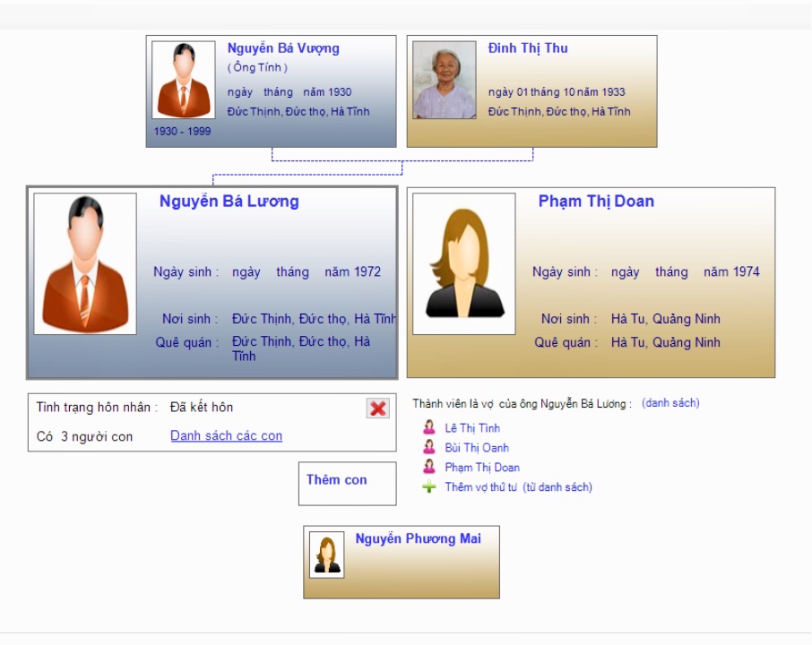Click Nguyễn Bá Lương's 'Nơi sinh' value
The width and height of the screenshot is (812, 645).
[314, 319]
